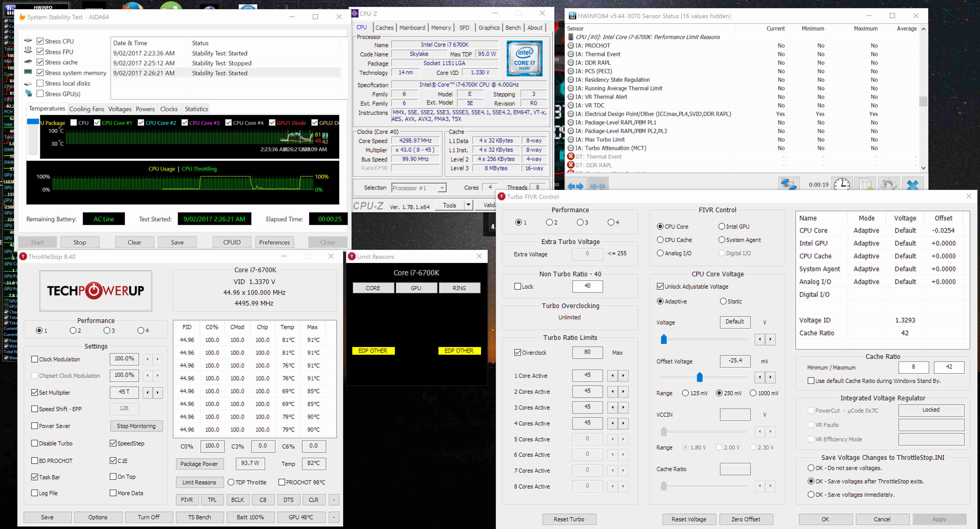Choose 1000 mV offset range

pos(753,393)
